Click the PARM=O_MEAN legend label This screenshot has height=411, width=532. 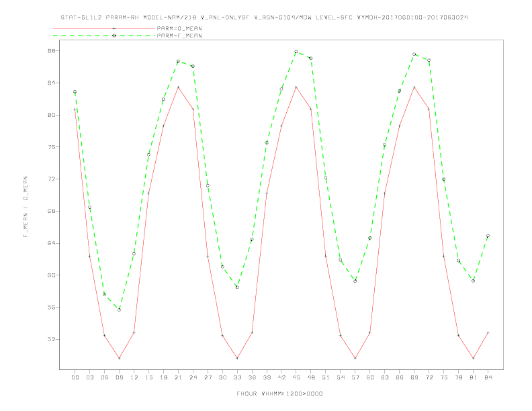point(179,28)
